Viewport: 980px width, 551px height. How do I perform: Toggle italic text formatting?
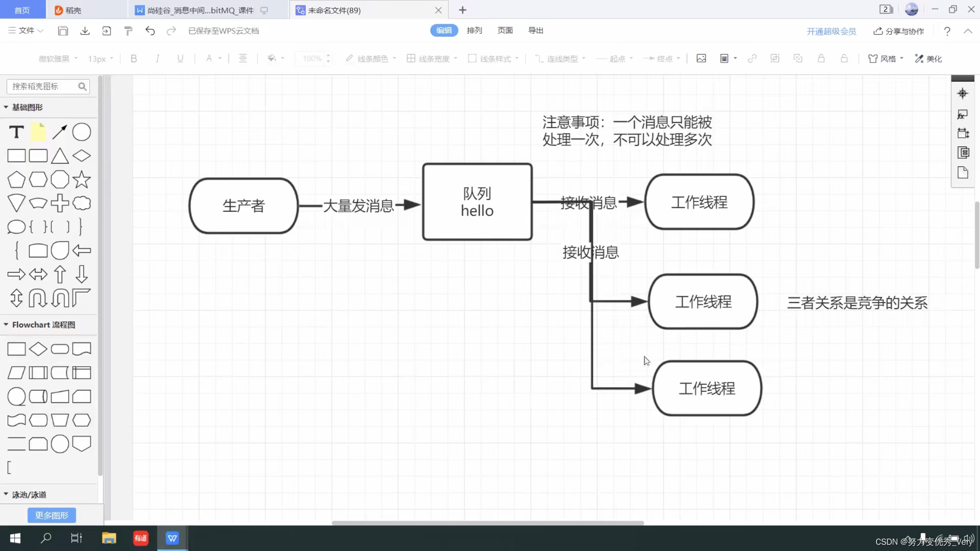[x=157, y=59]
